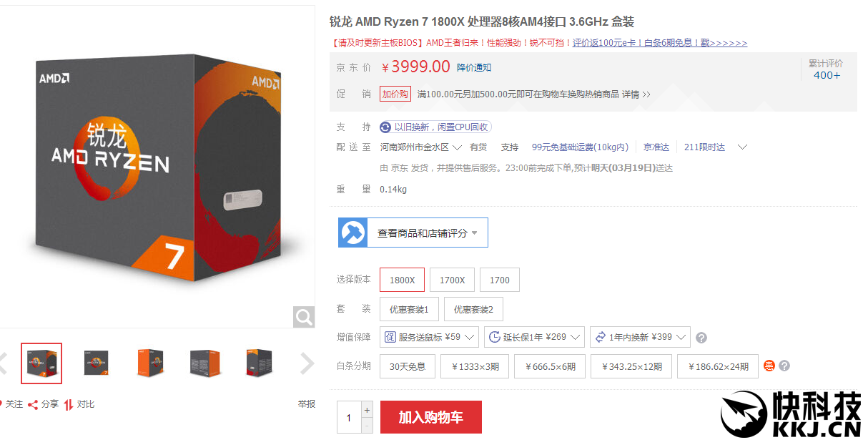Click the magnifier zoom icon on product image

pos(304,317)
